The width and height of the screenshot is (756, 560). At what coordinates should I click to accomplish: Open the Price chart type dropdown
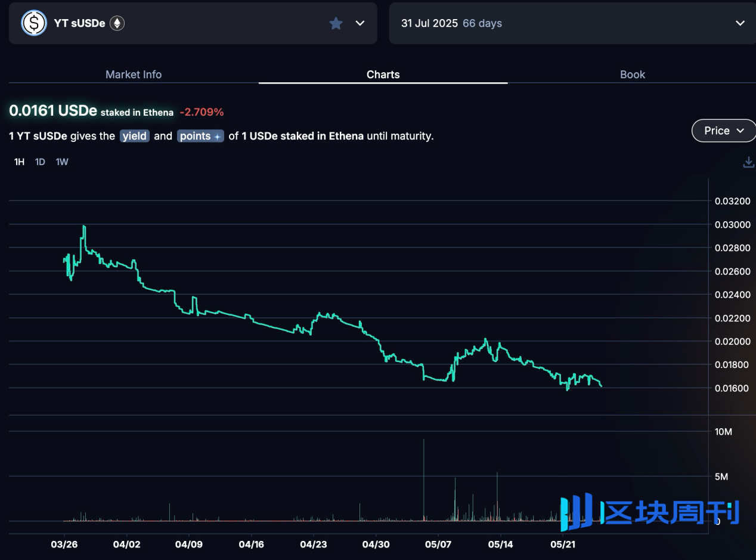tap(724, 131)
